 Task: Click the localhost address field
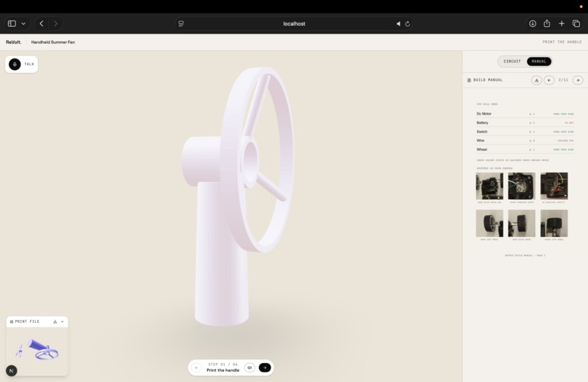(294, 23)
